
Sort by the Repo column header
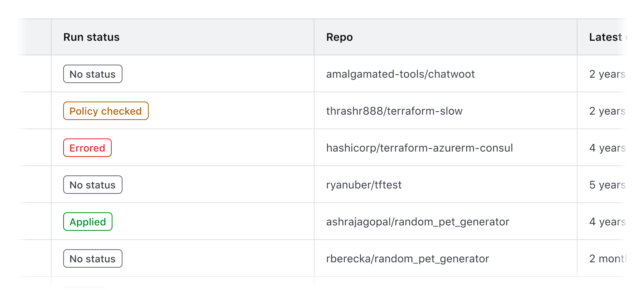(339, 37)
